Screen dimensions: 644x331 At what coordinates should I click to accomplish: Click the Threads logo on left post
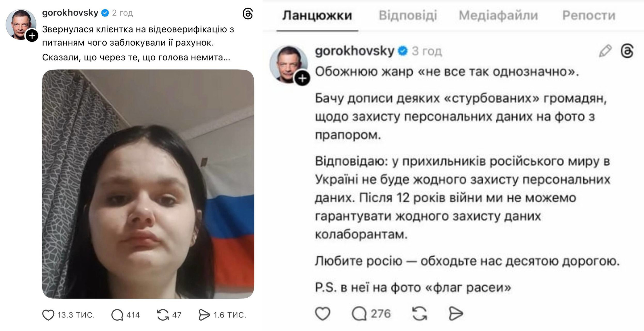248,14
